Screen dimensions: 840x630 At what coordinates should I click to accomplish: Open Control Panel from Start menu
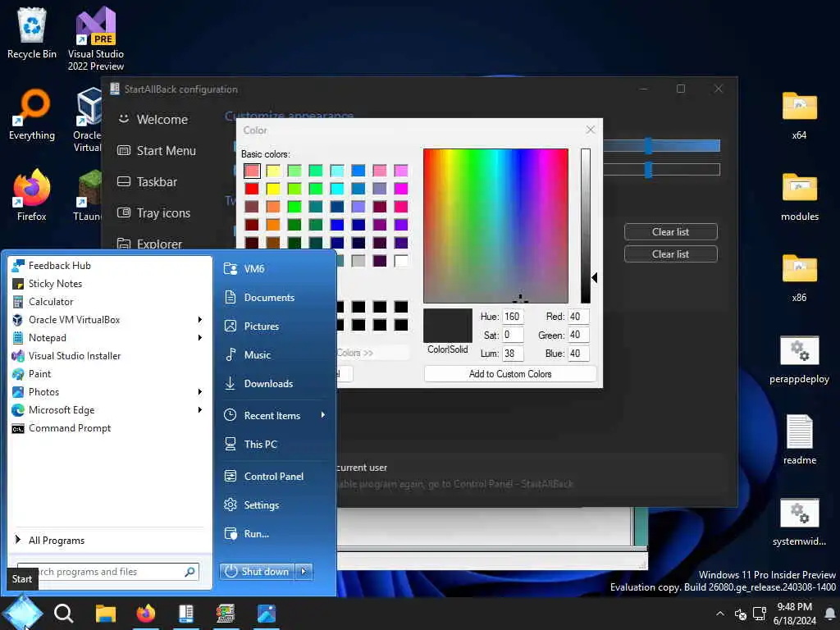[x=276, y=477]
